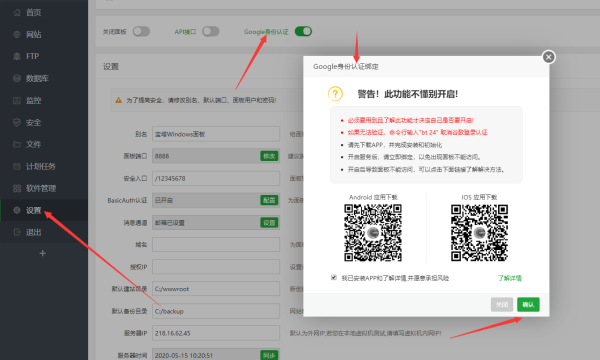Click the yellow question mark warning icon

tap(335, 94)
